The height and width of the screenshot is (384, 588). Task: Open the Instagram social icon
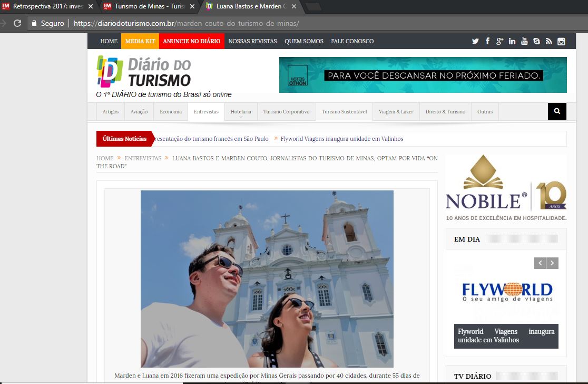tap(561, 41)
